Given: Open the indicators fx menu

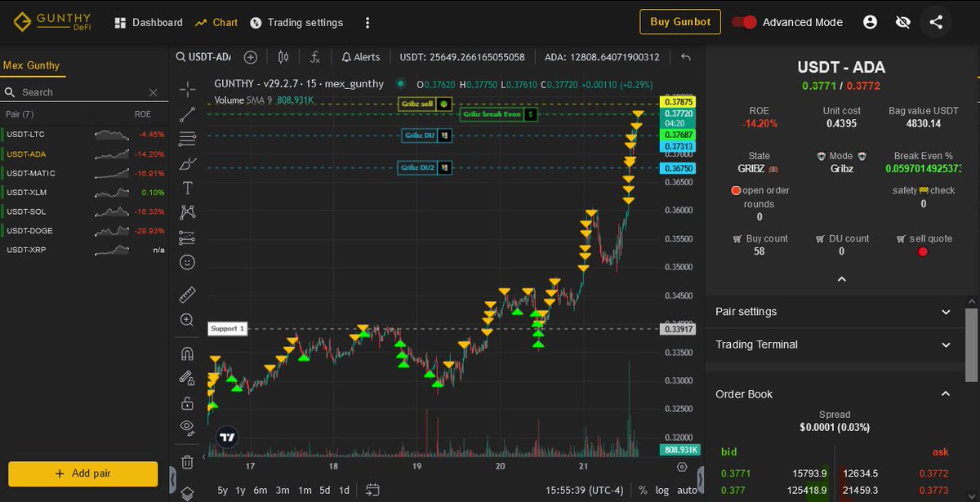Looking at the screenshot, I should coord(314,57).
